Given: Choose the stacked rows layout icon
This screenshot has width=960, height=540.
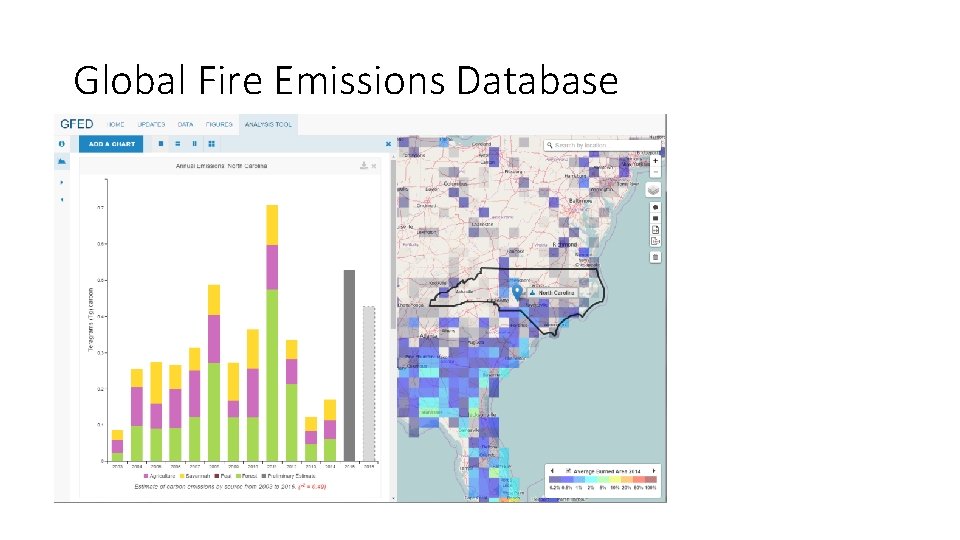Looking at the screenshot, I should (x=178, y=144).
